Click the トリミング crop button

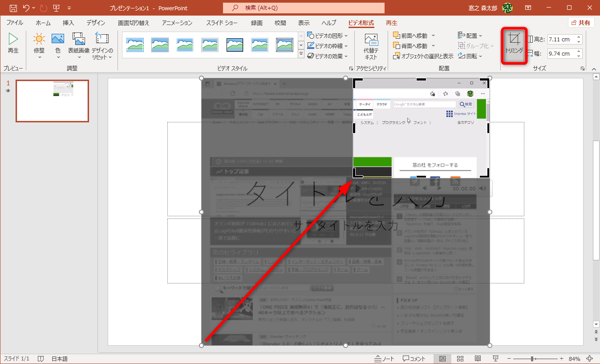[514, 46]
